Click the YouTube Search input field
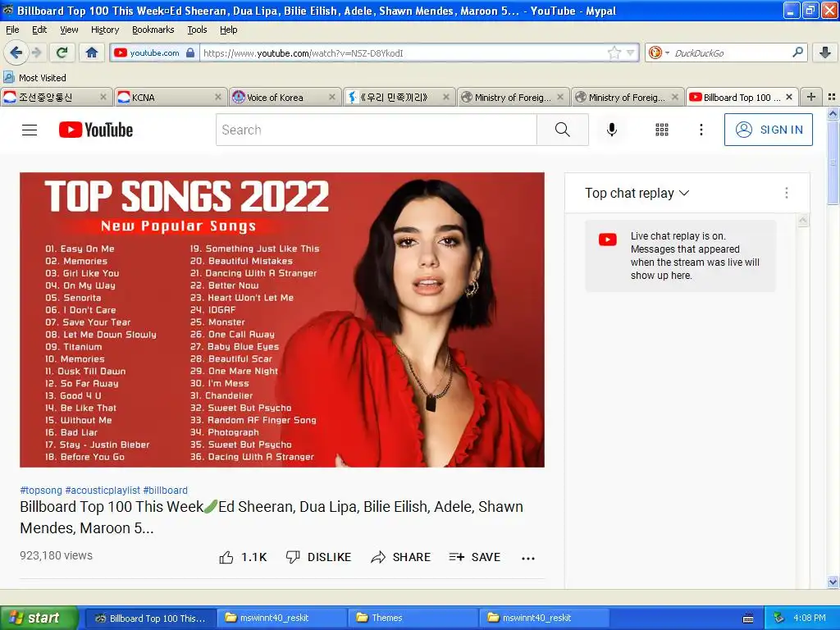The width and height of the screenshot is (840, 630). 376,130
